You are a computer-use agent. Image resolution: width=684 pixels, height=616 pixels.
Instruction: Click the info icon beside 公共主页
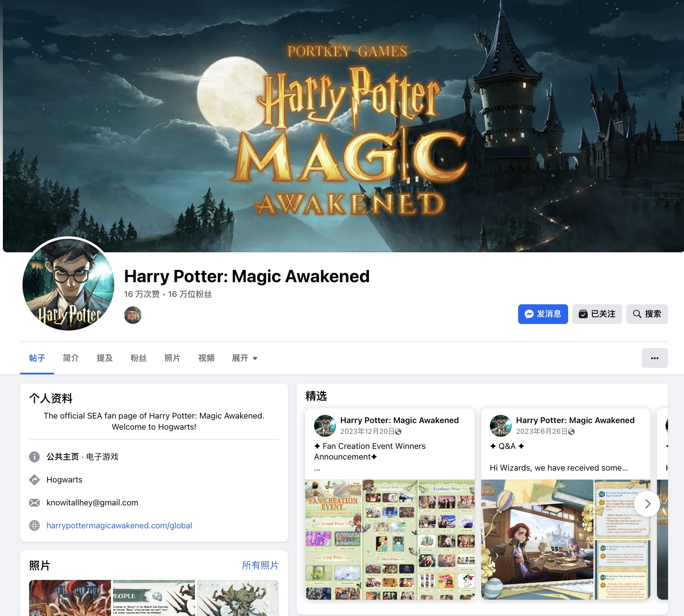click(x=34, y=457)
